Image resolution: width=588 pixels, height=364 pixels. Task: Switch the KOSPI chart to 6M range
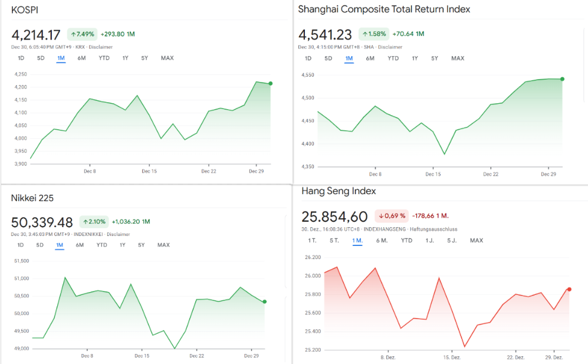point(81,58)
